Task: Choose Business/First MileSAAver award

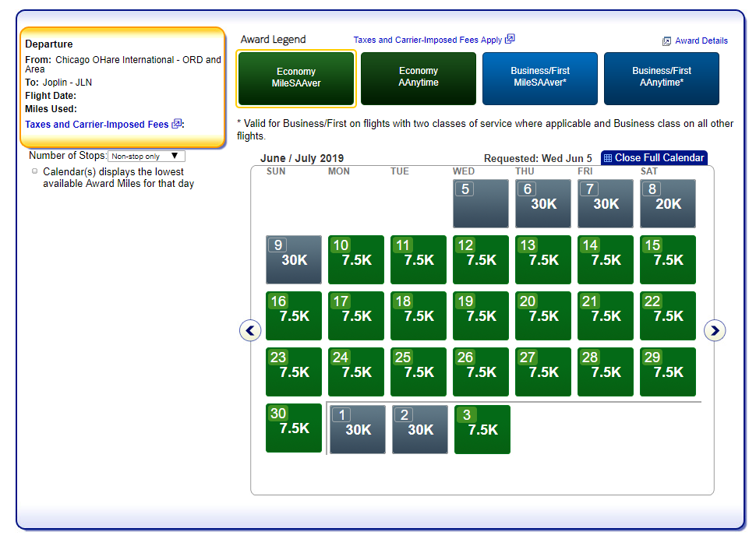Action: tap(540, 78)
